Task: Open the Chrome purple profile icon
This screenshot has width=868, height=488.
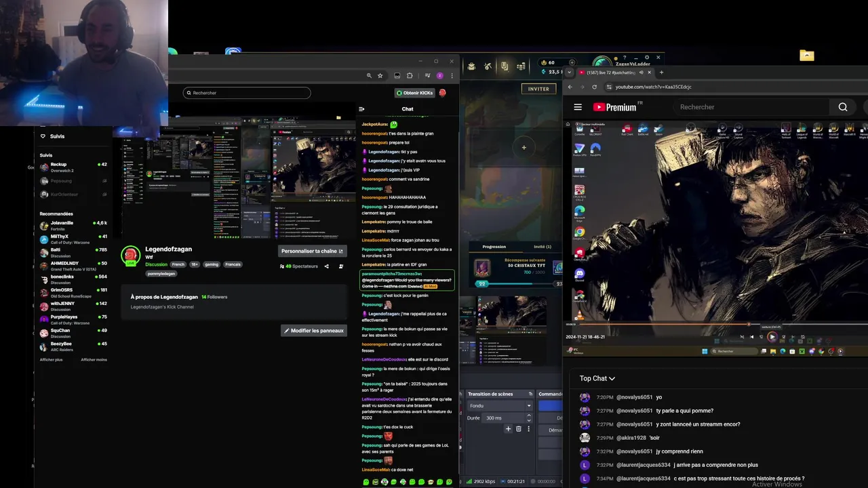Action: tap(439, 76)
